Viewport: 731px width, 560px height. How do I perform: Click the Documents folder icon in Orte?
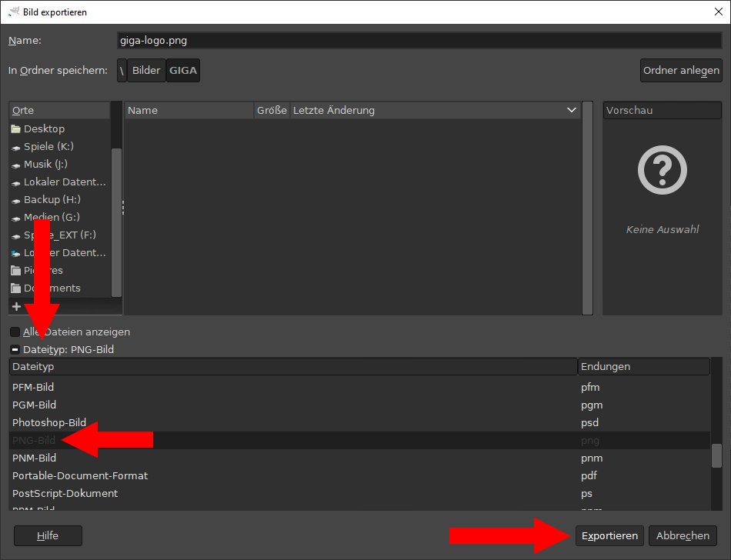pyautogui.click(x=16, y=288)
